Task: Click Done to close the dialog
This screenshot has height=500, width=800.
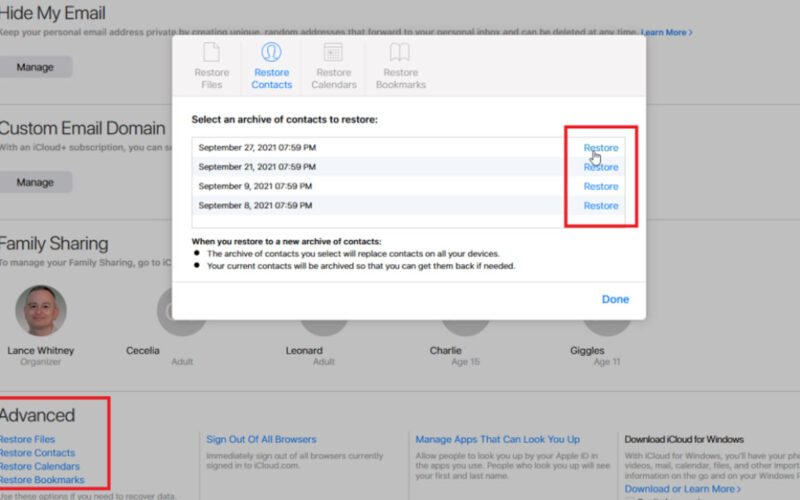Action: (615, 299)
